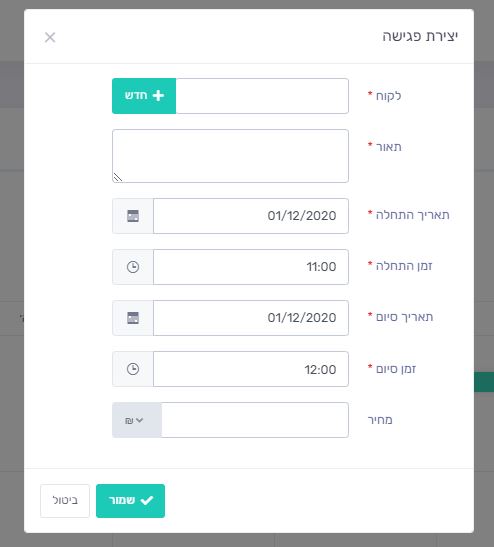Focus the תאור description text area
This screenshot has height=547, width=494.
point(230,156)
